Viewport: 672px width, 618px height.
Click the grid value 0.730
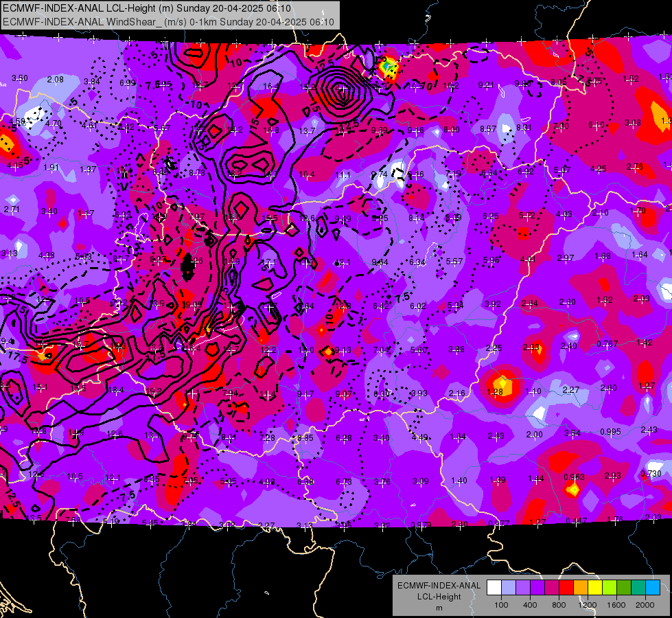click(x=651, y=474)
